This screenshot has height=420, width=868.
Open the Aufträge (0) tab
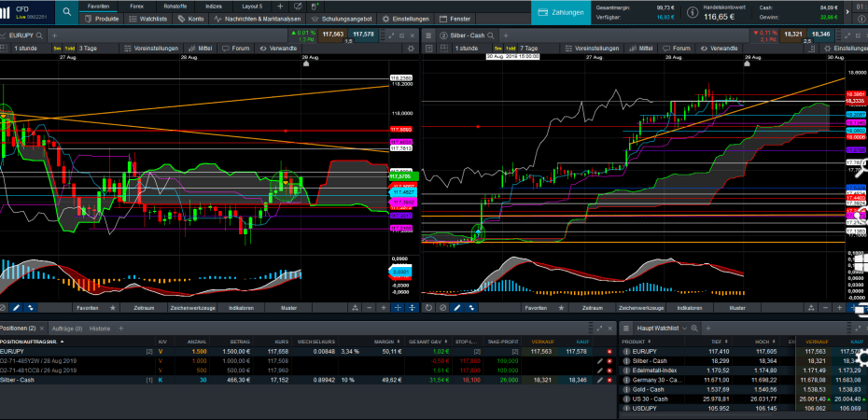point(66,329)
